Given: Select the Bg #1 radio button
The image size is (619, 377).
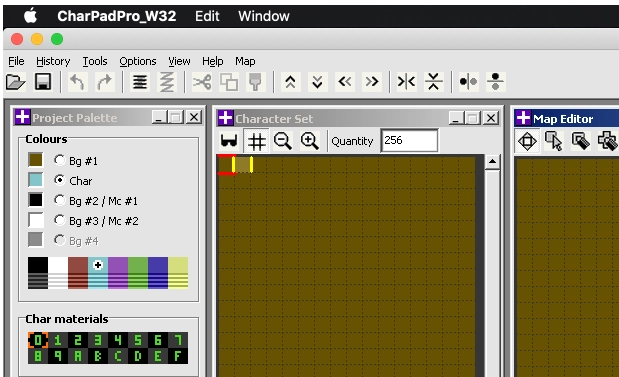Looking at the screenshot, I should 59,160.
